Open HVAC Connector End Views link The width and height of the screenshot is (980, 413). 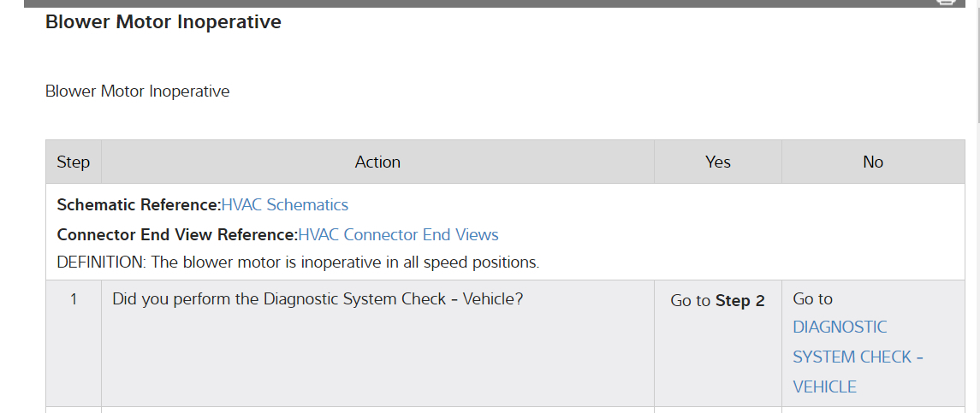(398, 235)
